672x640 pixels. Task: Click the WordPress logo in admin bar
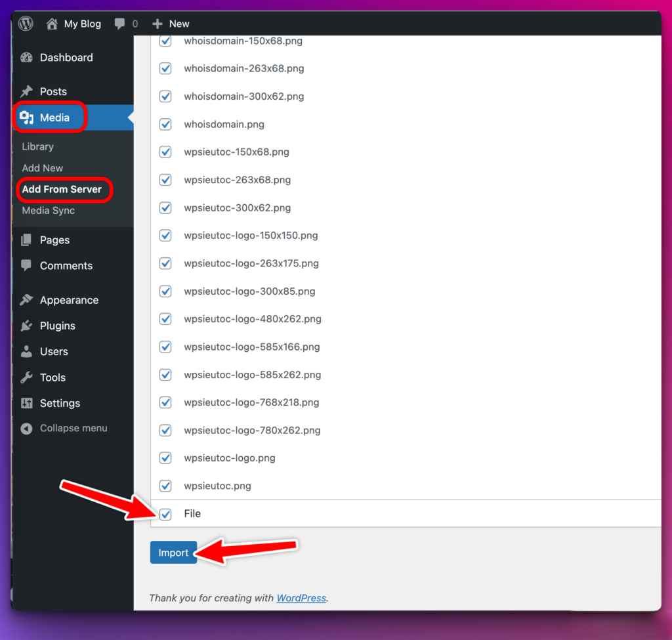point(26,23)
